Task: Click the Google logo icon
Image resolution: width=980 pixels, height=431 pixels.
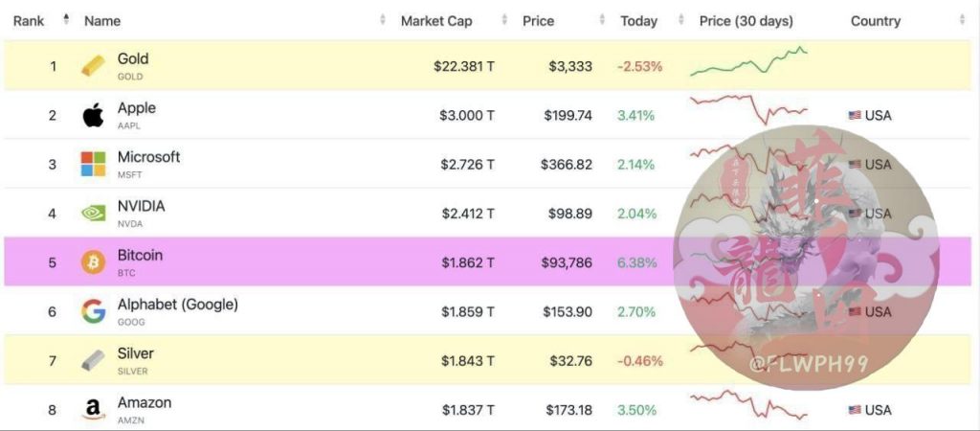Action: click(93, 311)
